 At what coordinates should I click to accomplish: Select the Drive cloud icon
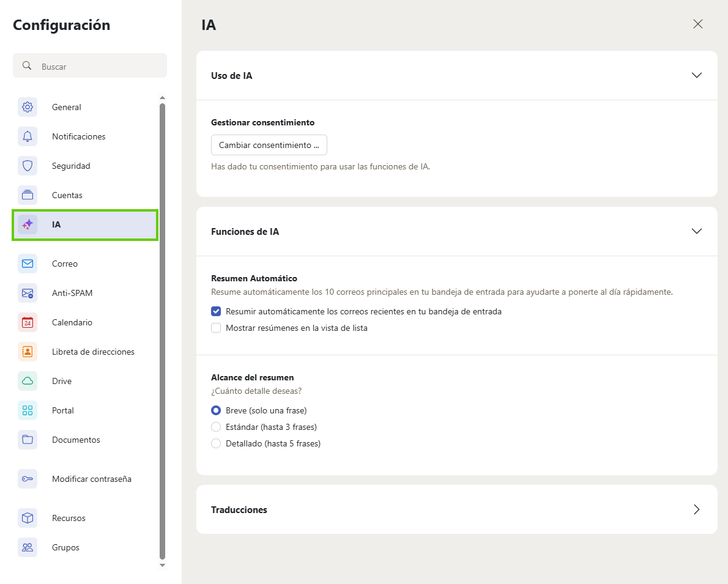(28, 381)
